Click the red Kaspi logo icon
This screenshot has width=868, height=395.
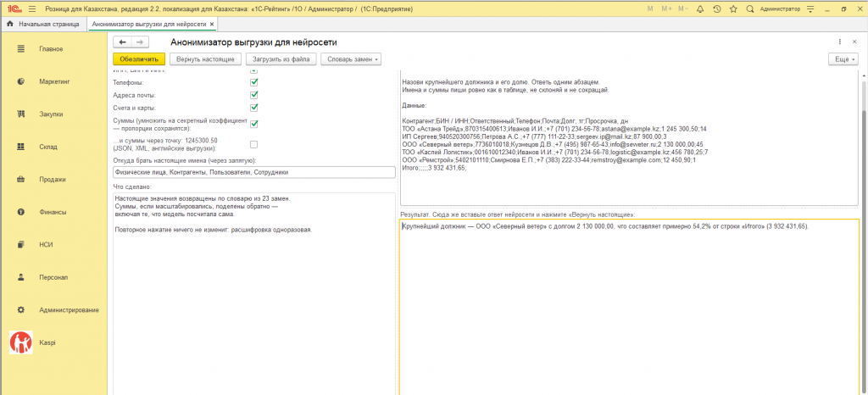(x=21, y=342)
